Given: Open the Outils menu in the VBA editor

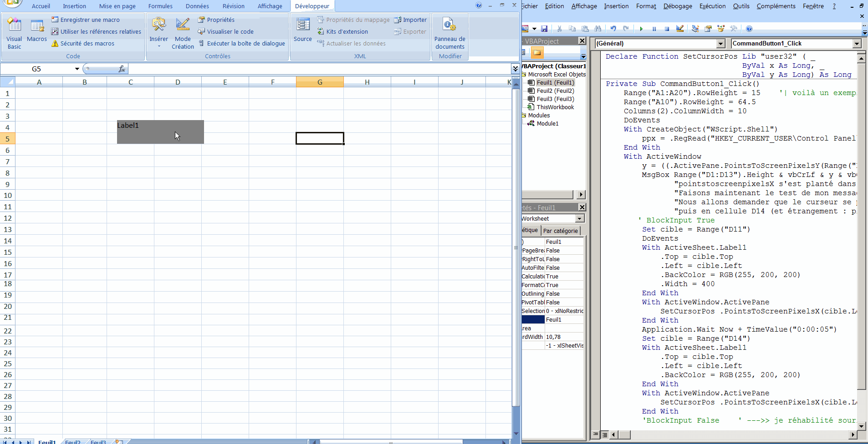Looking at the screenshot, I should tap(741, 6).
